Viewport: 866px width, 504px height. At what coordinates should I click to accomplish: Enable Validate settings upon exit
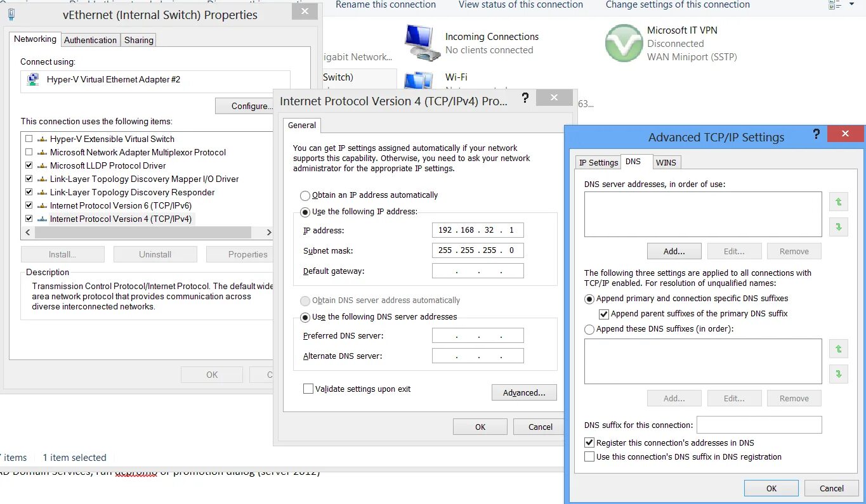(308, 389)
